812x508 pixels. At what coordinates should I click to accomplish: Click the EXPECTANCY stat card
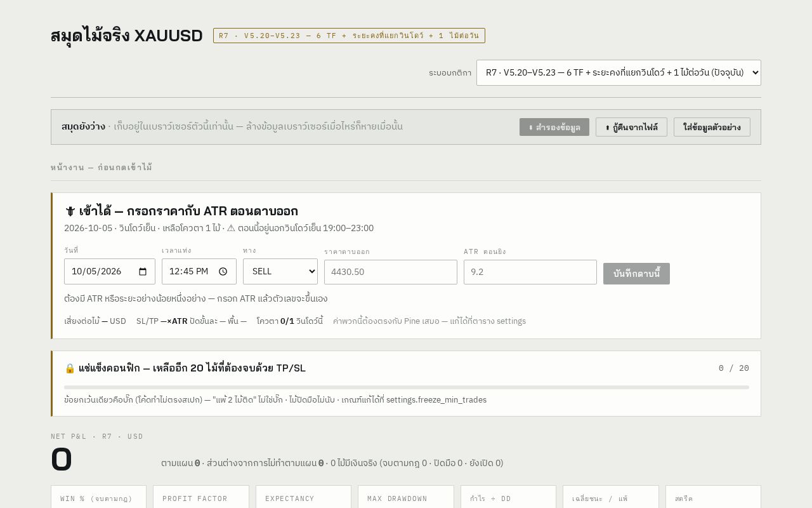(303, 497)
